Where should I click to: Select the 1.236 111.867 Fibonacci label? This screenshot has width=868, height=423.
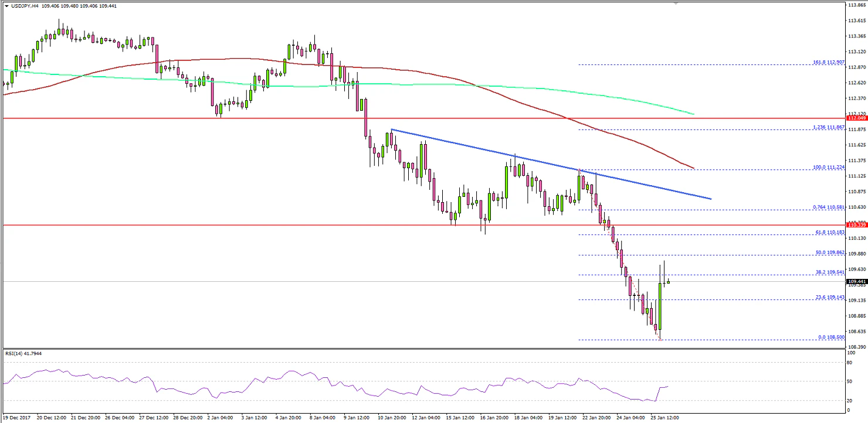click(x=828, y=127)
